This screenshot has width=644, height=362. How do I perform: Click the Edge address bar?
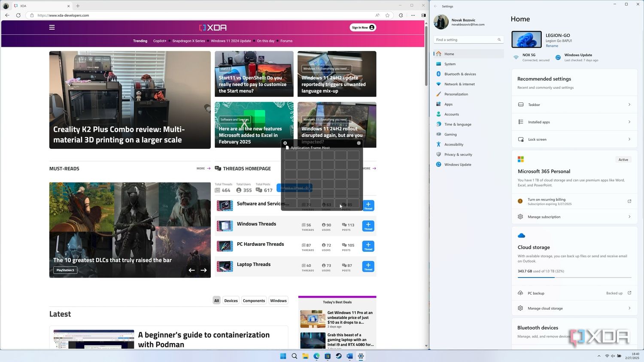point(202,15)
